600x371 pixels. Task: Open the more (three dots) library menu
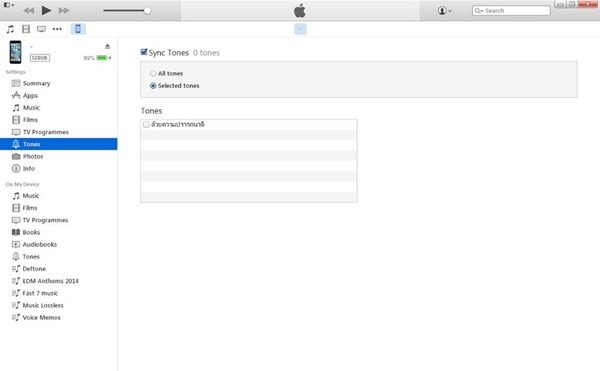tap(57, 29)
